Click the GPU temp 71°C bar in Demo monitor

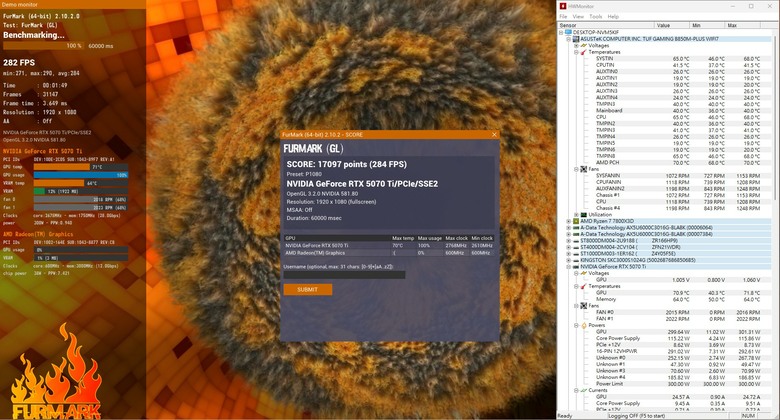pos(81,167)
